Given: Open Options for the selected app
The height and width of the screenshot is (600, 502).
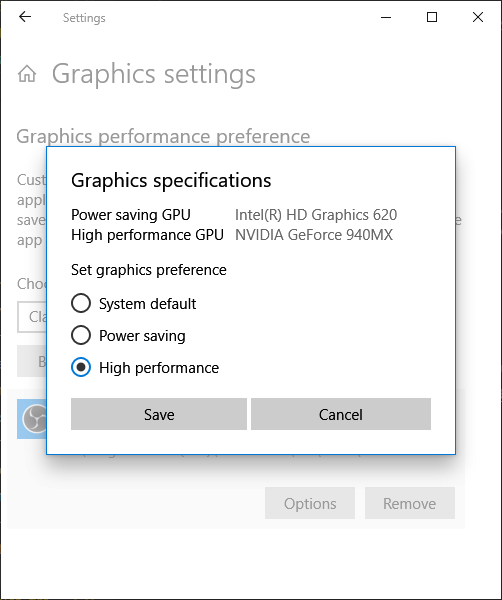Looking at the screenshot, I should pos(310,503).
